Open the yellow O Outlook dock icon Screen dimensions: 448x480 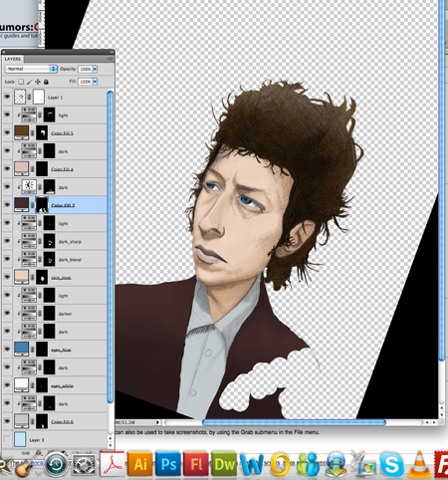tap(280, 465)
